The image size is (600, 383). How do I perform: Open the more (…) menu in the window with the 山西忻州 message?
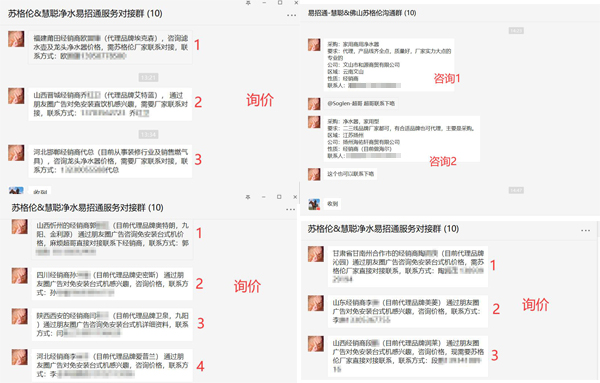point(290,209)
